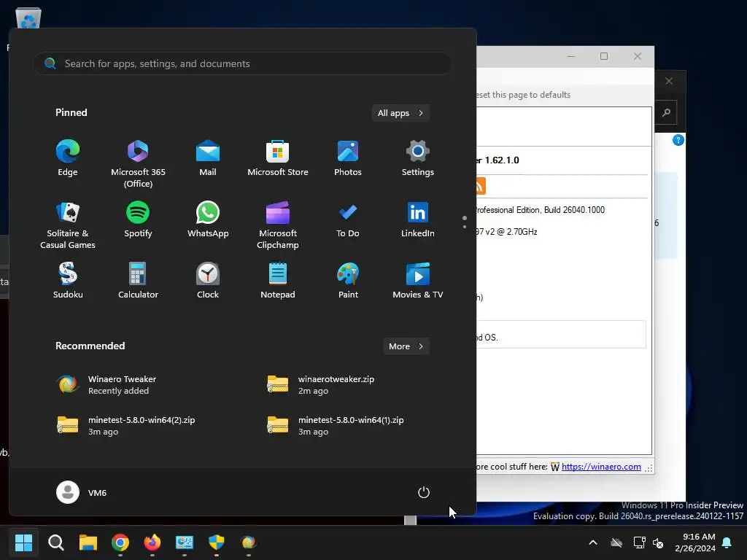
Task: Launch Movies & TV
Action: pos(418,281)
